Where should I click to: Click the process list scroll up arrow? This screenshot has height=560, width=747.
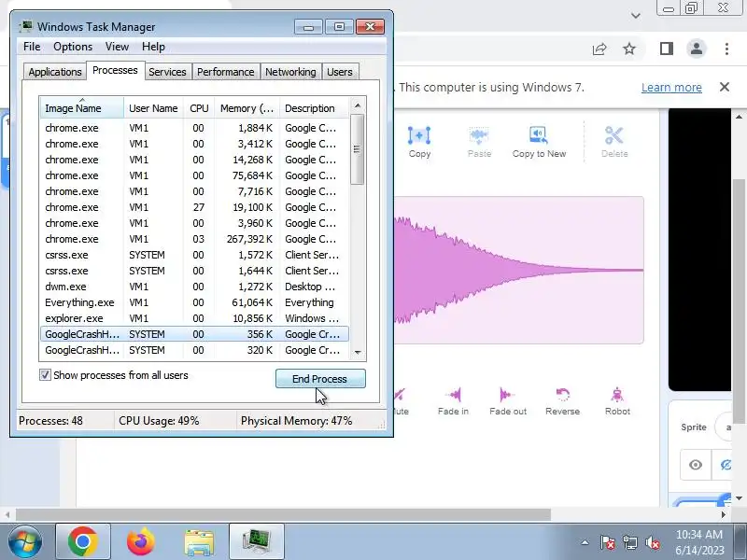[x=358, y=105]
